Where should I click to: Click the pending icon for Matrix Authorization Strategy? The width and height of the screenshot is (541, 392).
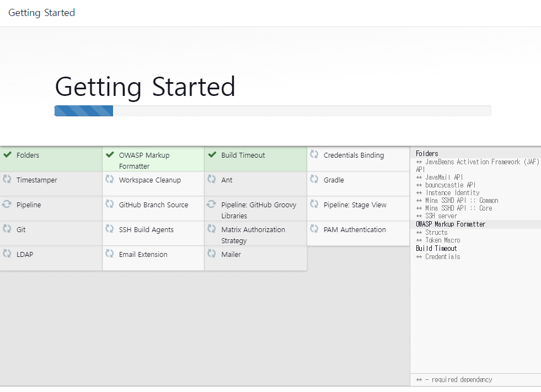tap(212, 229)
